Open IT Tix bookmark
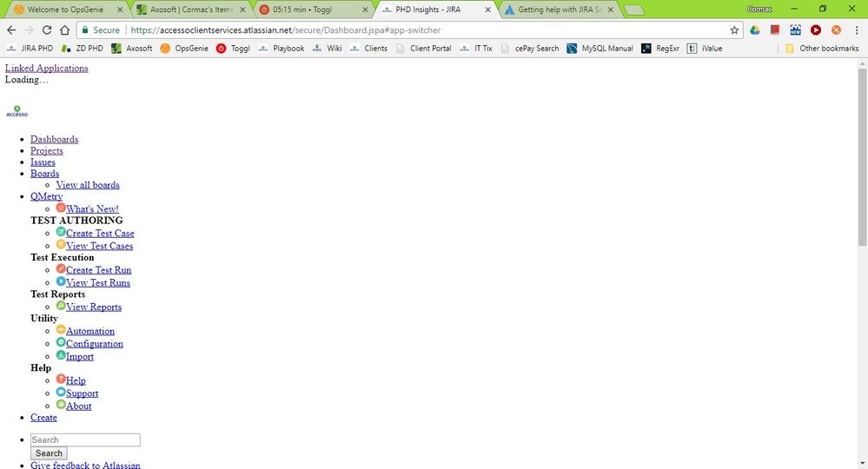Screen dimensions: 868x469 (476, 48)
